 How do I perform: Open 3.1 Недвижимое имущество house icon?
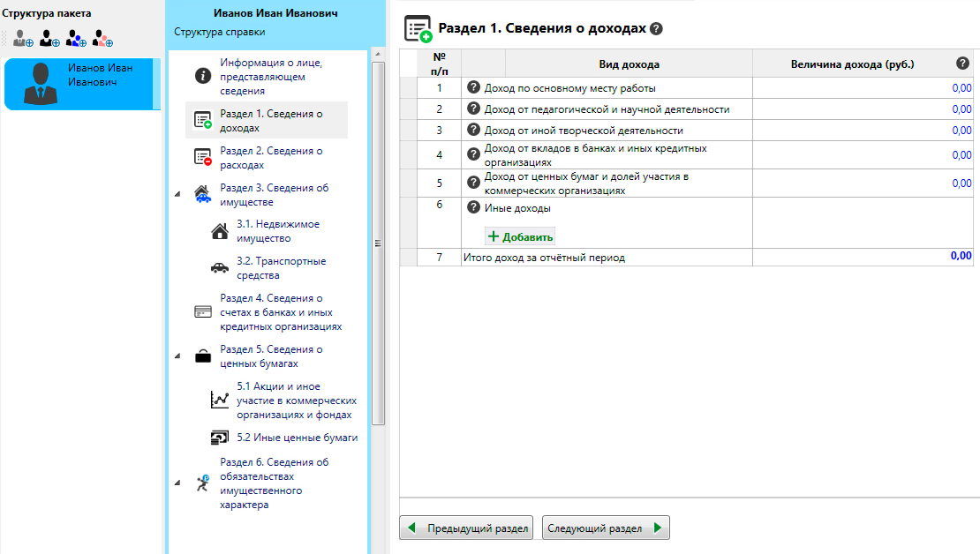coord(219,231)
